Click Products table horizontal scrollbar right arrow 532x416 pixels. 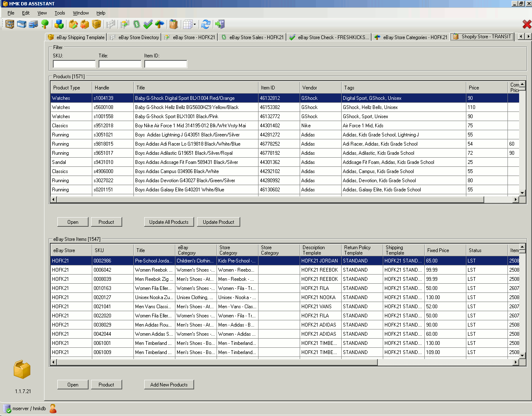click(516, 200)
